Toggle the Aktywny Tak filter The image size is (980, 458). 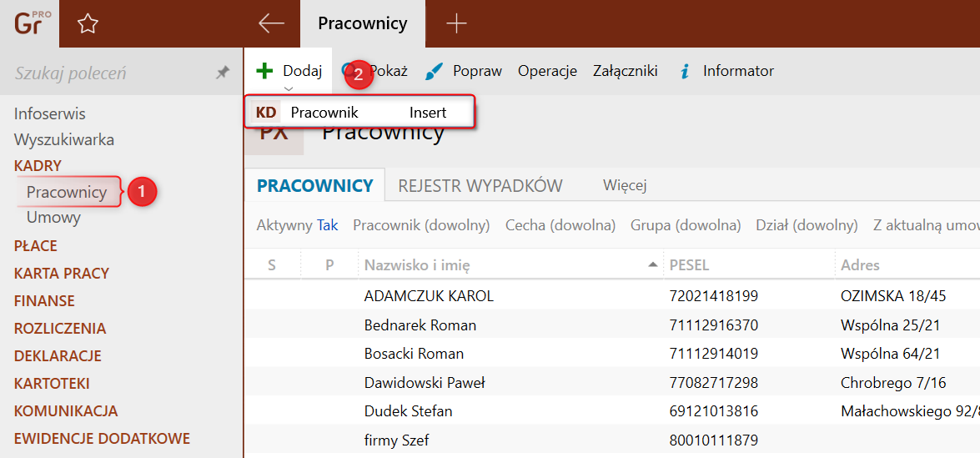[298, 225]
